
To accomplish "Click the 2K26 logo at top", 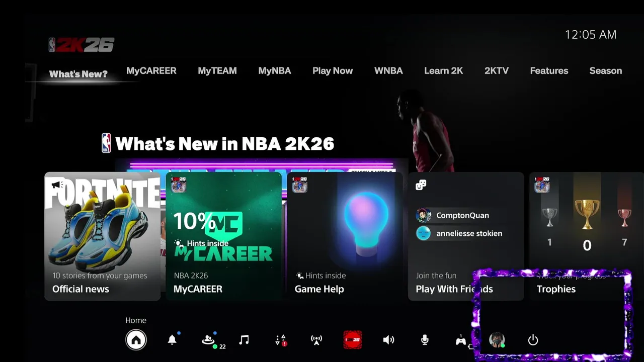I will (82, 45).
